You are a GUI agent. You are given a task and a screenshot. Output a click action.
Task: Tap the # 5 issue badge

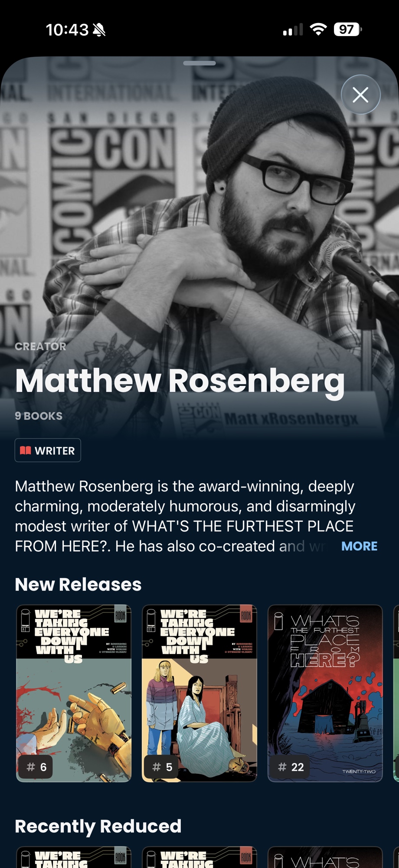[162, 767]
